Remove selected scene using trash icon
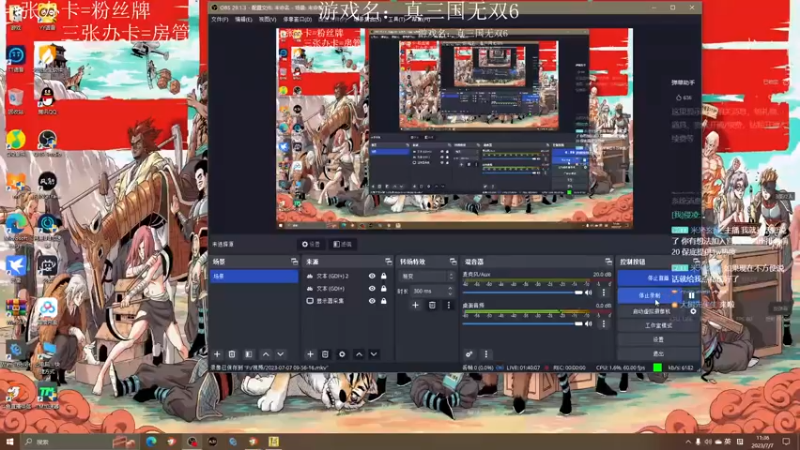The width and height of the screenshot is (800, 450). [x=232, y=354]
